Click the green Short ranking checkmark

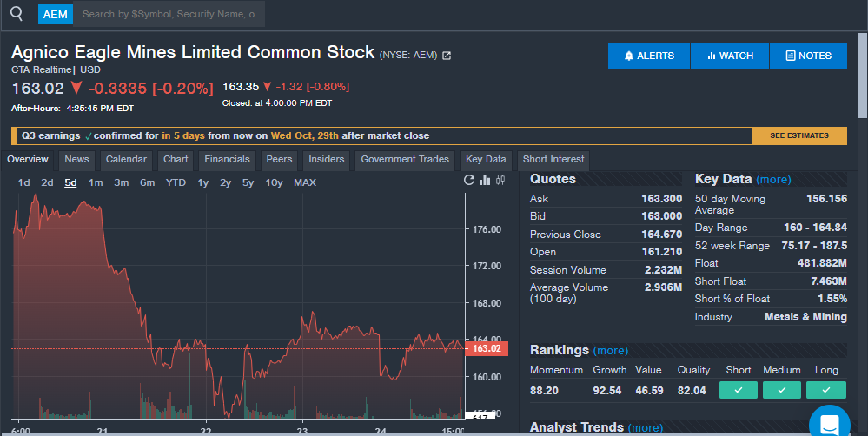coord(739,391)
